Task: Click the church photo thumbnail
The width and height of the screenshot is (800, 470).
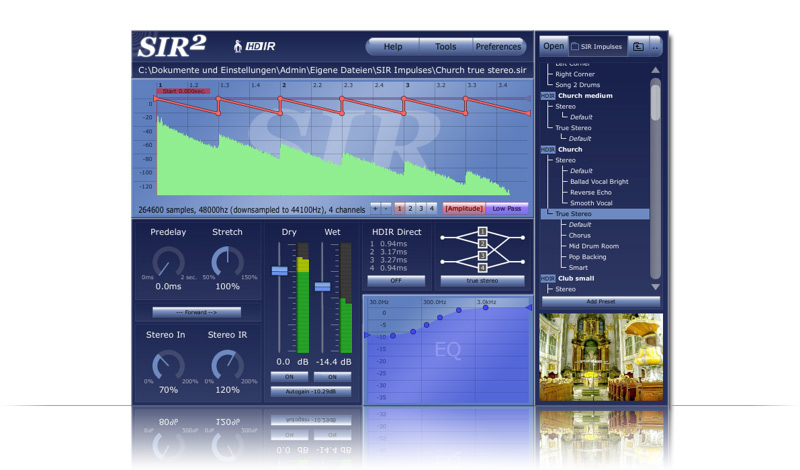Action: [x=601, y=357]
